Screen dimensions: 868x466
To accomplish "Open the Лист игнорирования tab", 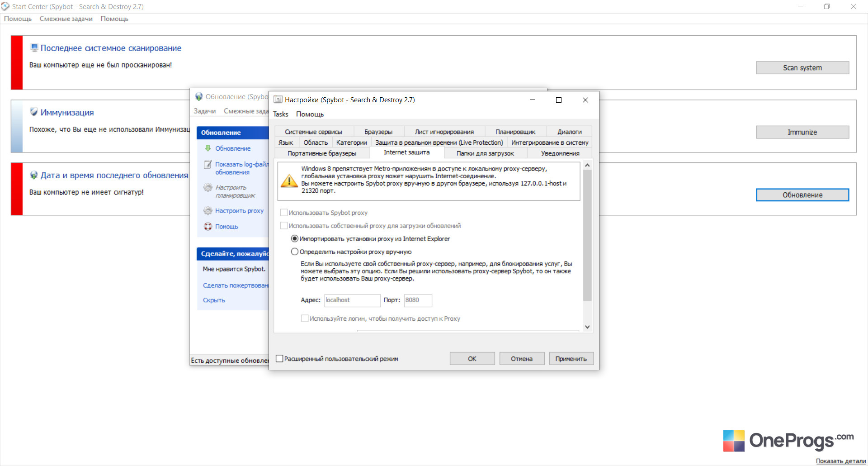I will click(444, 132).
